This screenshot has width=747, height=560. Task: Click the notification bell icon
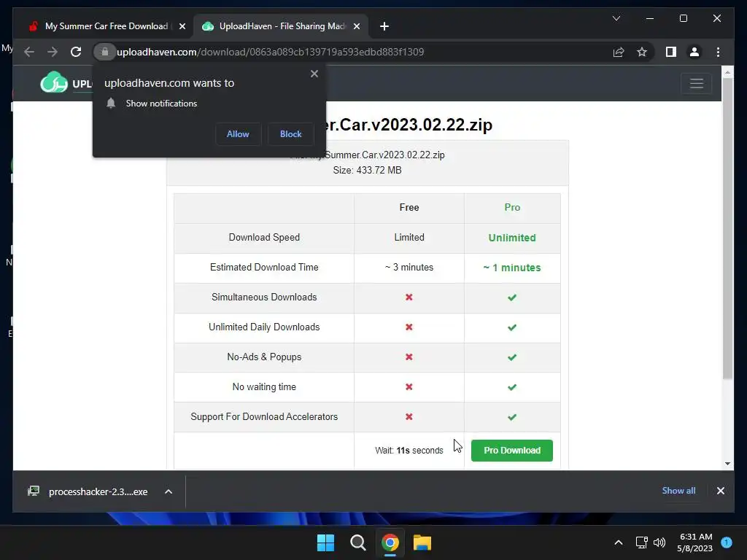click(111, 104)
